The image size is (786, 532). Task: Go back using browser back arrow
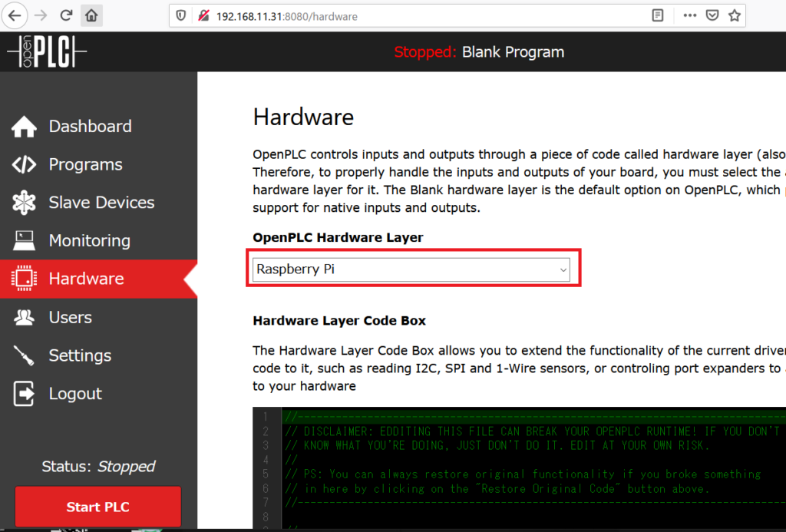[15, 15]
